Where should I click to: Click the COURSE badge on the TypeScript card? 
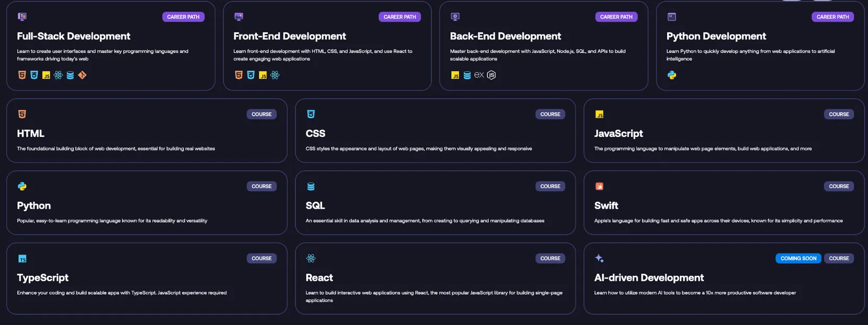261,258
